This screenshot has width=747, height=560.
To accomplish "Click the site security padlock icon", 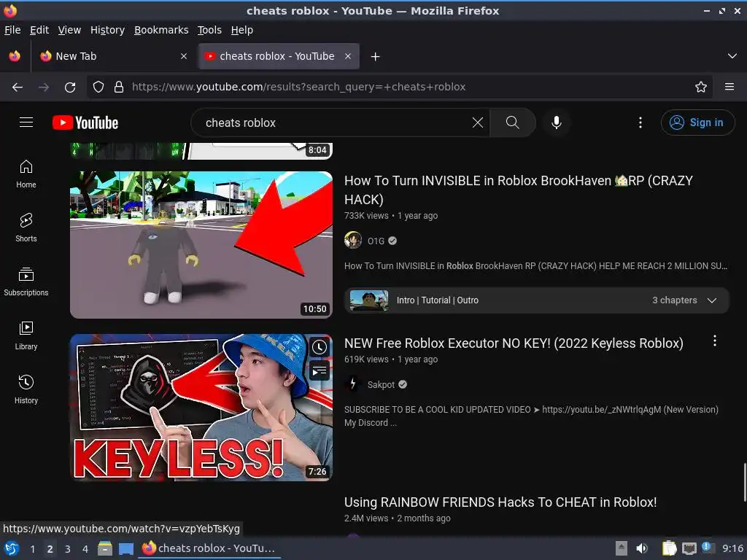I will pyautogui.click(x=119, y=87).
